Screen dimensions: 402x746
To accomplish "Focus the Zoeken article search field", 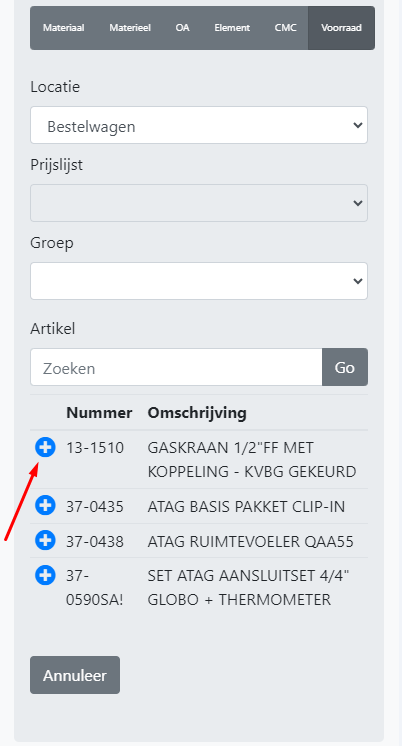I will [x=176, y=367].
